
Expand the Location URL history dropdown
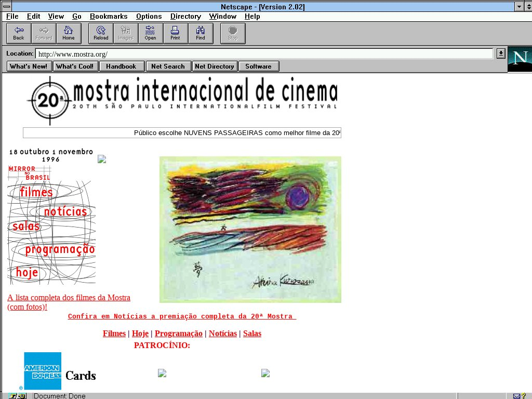(501, 53)
